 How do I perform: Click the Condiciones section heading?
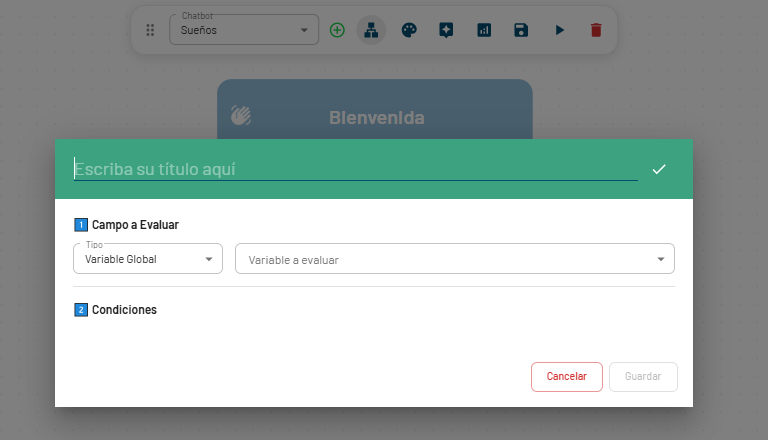pyautogui.click(x=124, y=310)
